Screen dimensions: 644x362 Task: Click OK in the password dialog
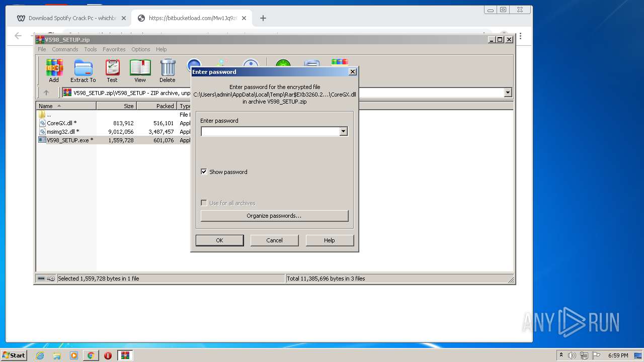(x=219, y=240)
